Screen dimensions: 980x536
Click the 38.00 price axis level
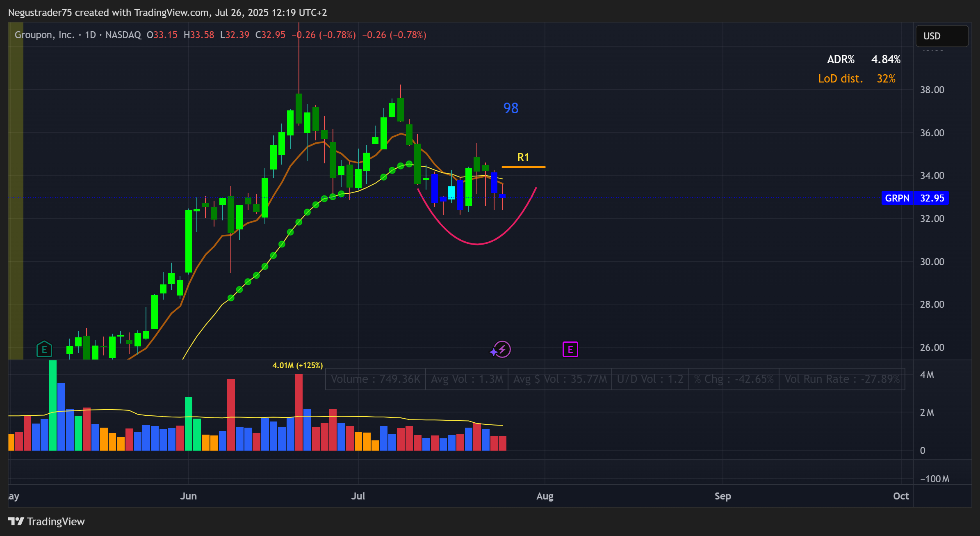(932, 90)
